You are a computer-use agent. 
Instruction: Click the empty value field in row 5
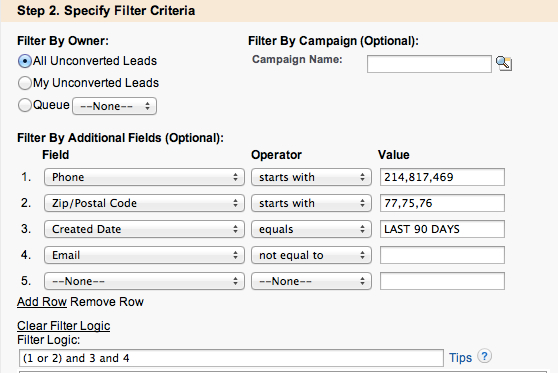442,281
